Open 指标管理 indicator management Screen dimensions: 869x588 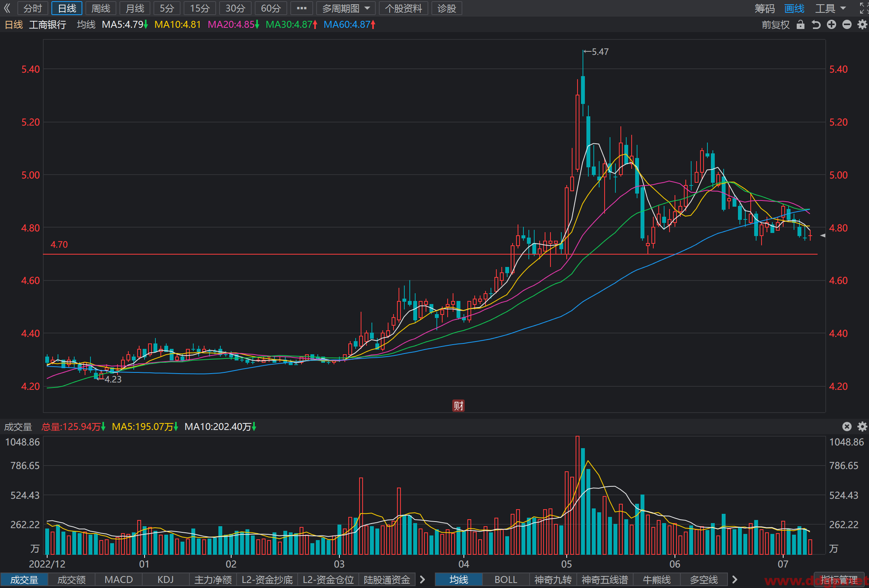pos(839,580)
